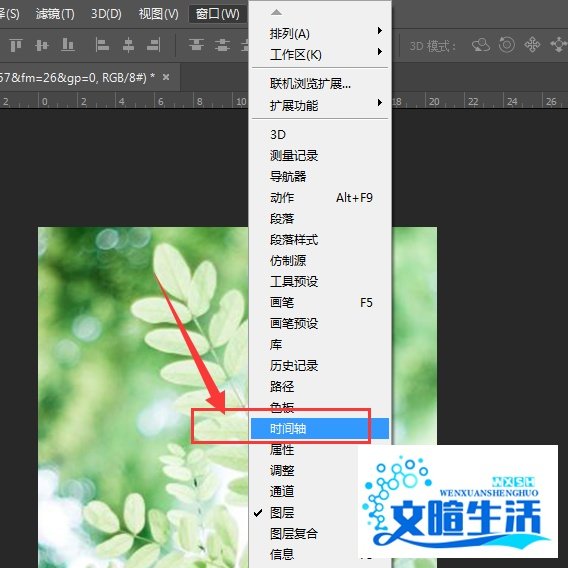Open the 画笔 panel
The width and height of the screenshot is (568, 568).
point(320,302)
